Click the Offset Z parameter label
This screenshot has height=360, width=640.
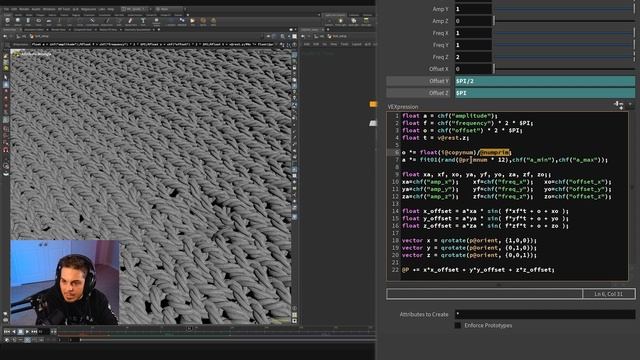[439, 93]
